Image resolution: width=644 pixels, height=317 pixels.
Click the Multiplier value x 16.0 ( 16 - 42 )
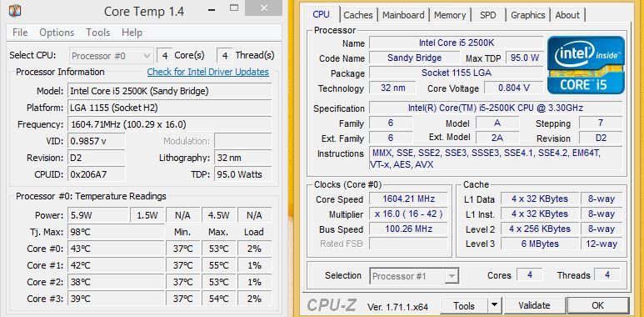[x=409, y=214]
